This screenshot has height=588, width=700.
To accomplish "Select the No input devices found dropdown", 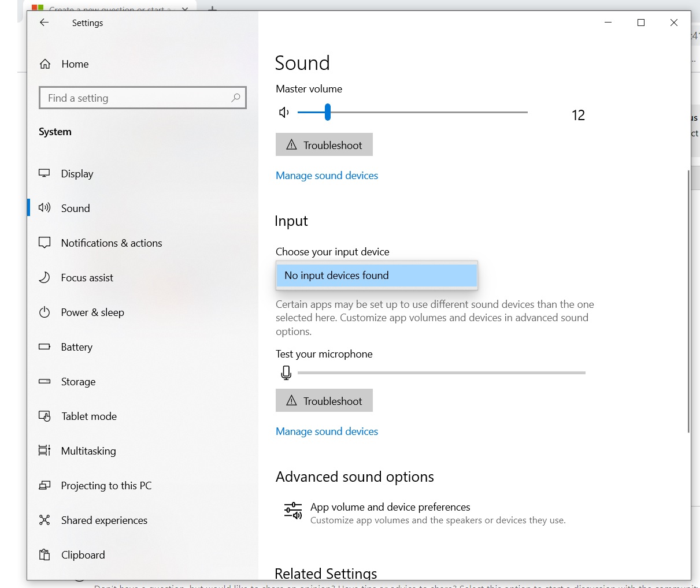I will [377, 276].
